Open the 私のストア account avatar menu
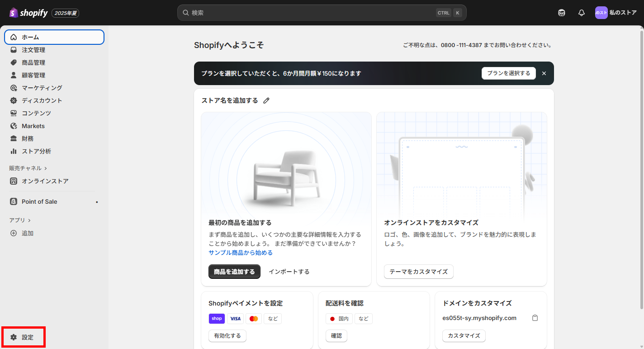 [x=601, y=13]
